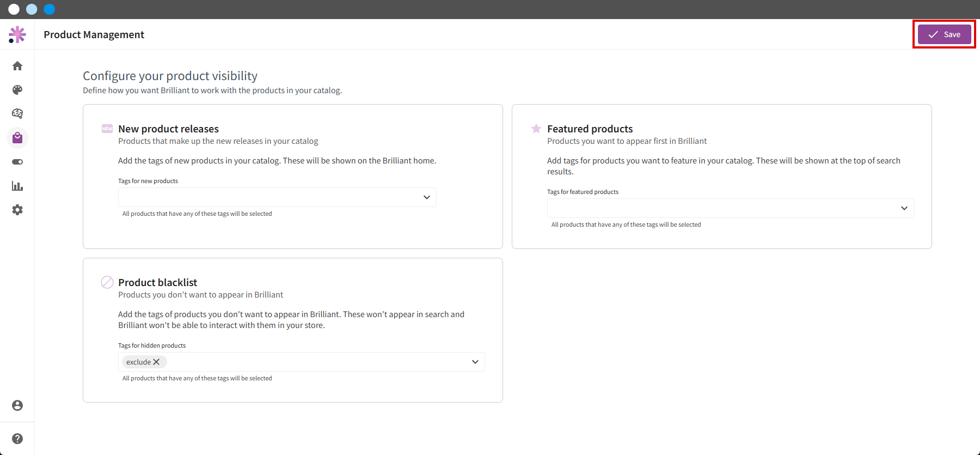Image resolution: width=980 pixels, height=455 pixels.
Task: Click the Brilliant asterisk logo
Action: 17,34
